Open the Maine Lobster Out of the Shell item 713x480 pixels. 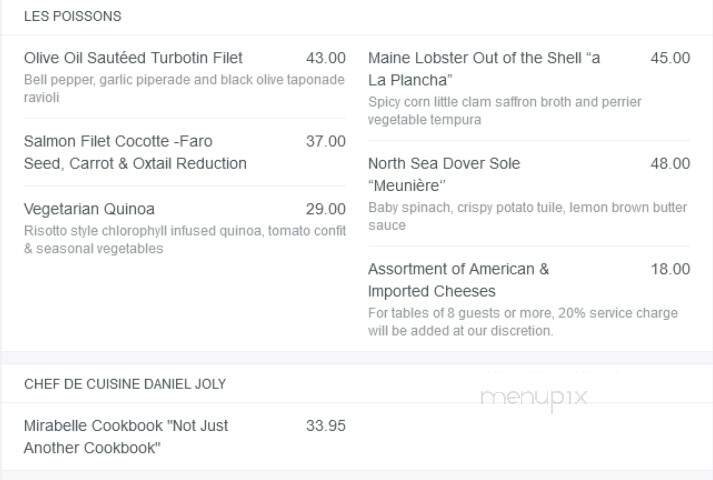(484, 68)
